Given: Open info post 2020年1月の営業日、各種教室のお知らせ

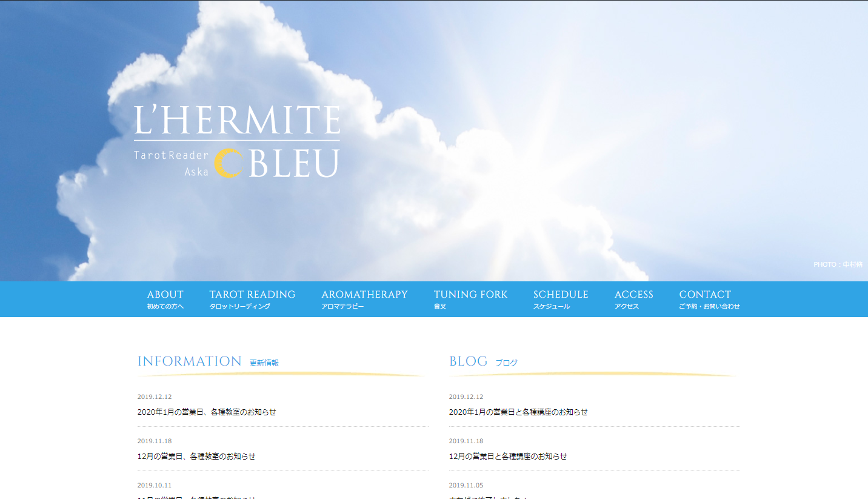Looking at the screenshot, I should point(207,412).
